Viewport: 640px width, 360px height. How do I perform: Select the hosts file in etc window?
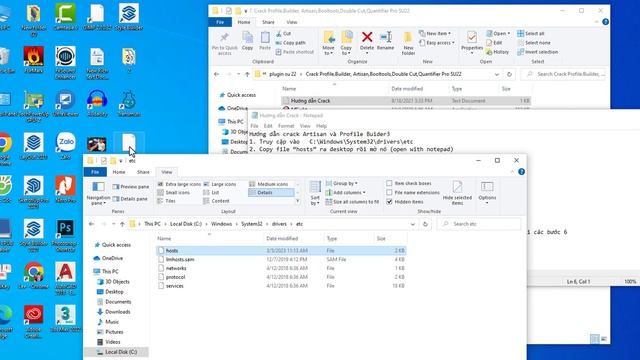pyautogui.click(x=281, y=251)
